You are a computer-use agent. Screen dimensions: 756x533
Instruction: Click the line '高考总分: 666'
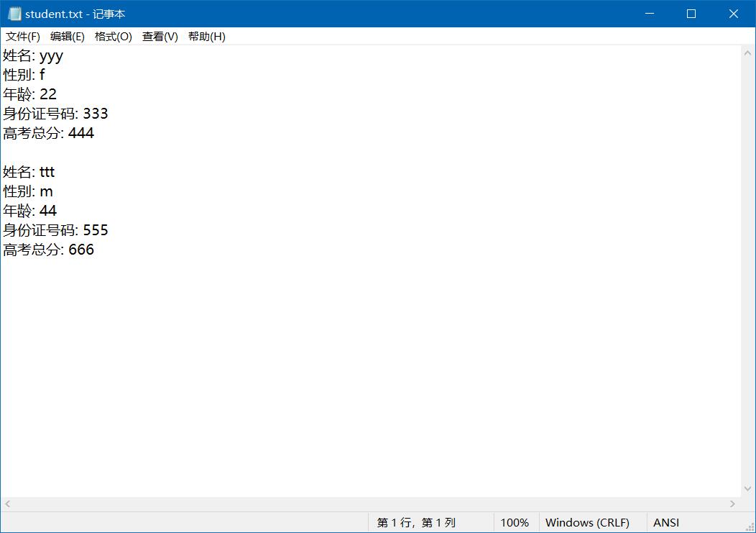point(48,250)
